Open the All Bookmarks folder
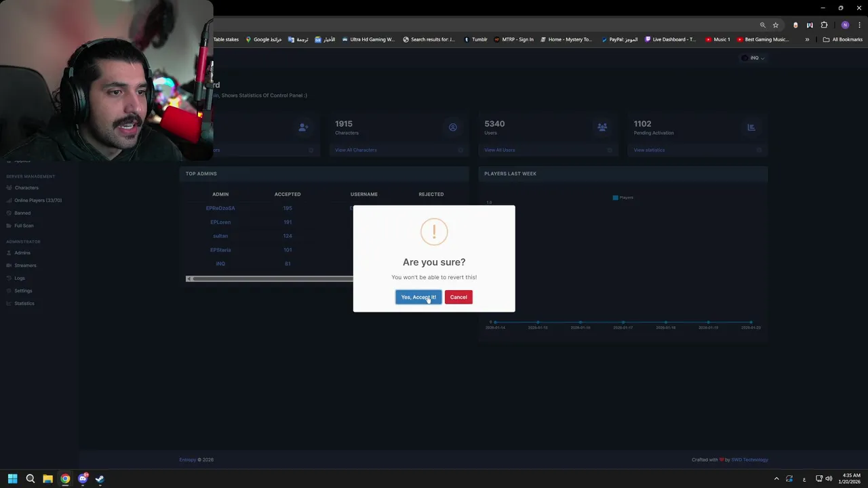The width and height of the screenshot is (868, 488). click(842, 39)
